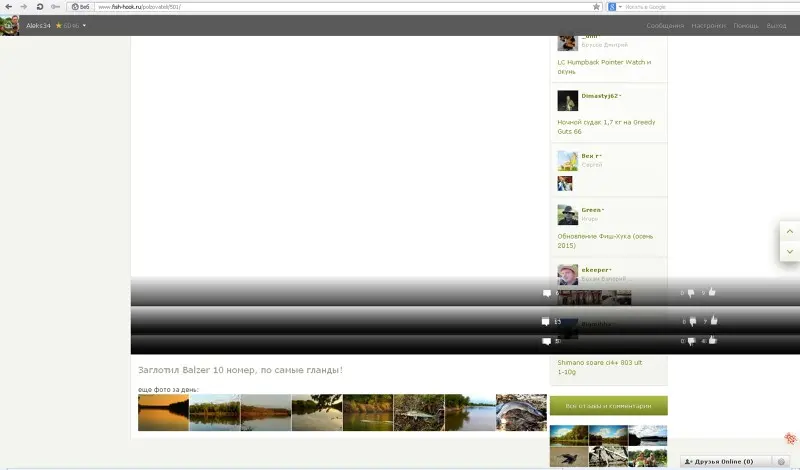Screen dimensions: 800x470
Task: Click Все отзывы и комментарии green button
Action: click(x=609, y=406)
